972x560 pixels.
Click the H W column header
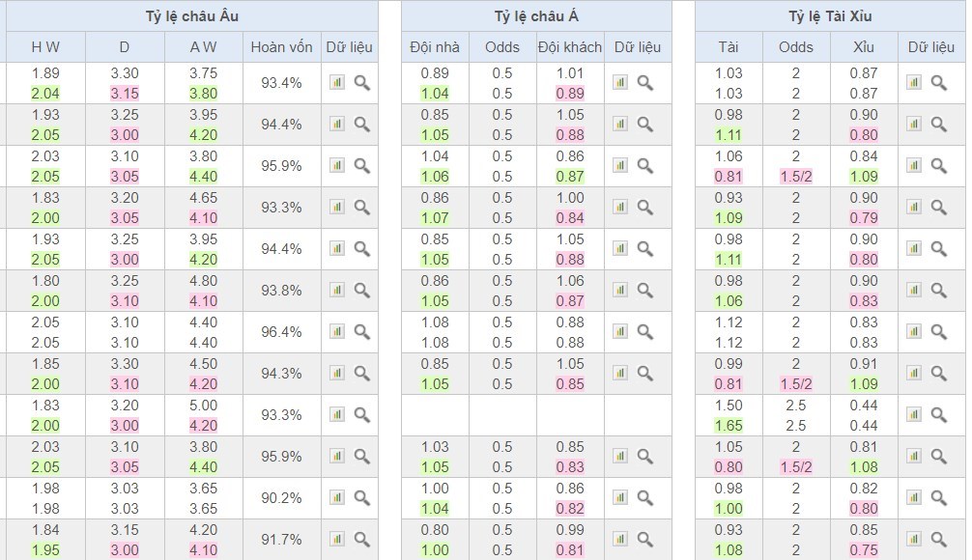tap(45, 47)
